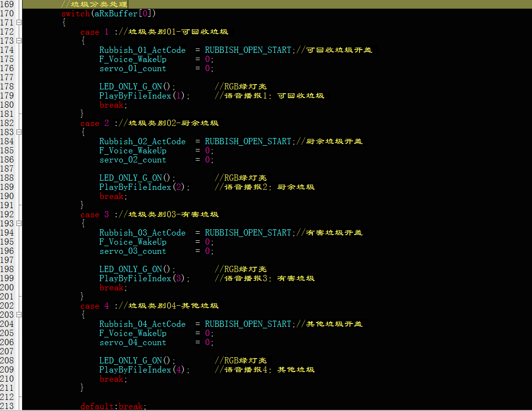This screenshot has height=411, width=532.
Task: Click line number 202 in the gutter
Action: pos(7,306)
